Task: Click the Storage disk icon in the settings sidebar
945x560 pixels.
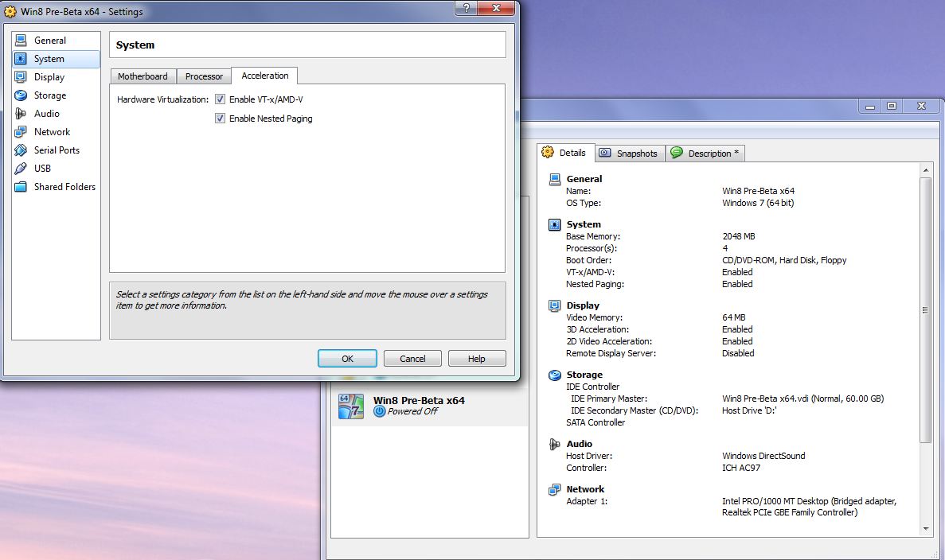Action: click(21, 95)
